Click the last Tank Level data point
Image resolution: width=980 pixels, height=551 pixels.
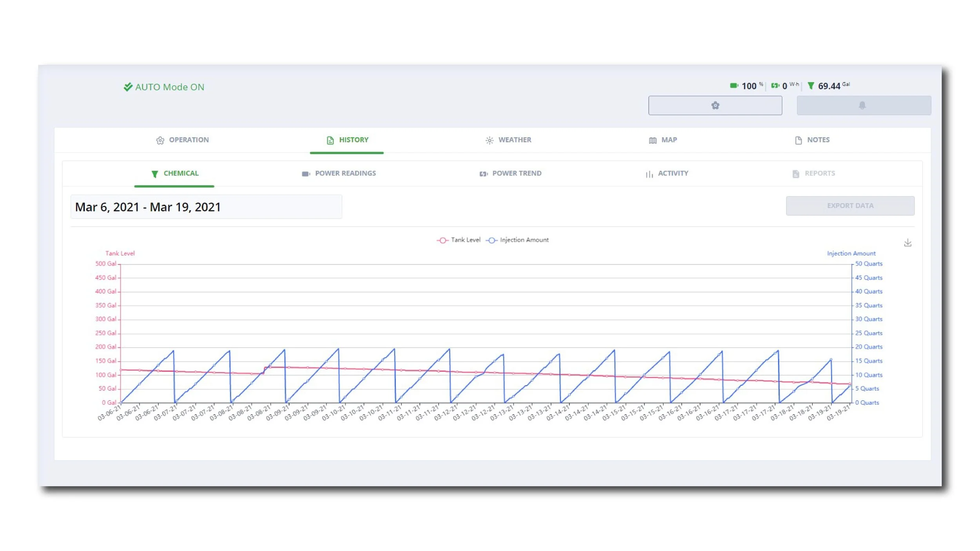849,384
